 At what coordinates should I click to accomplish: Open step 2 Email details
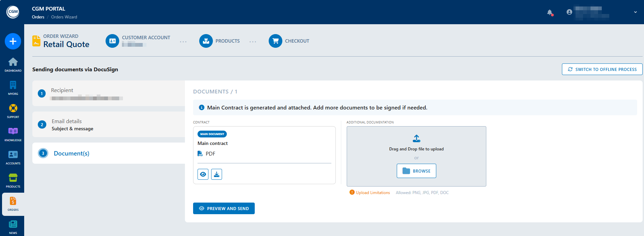(109, 124)
